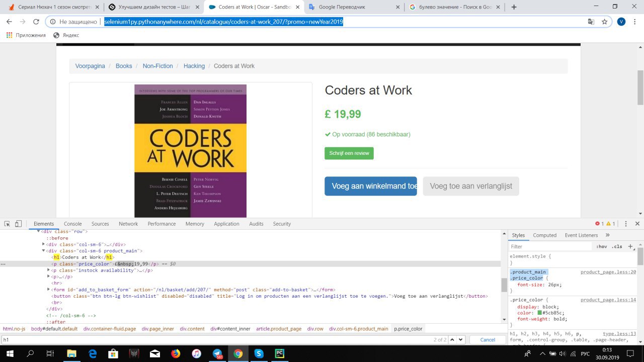Click the #5cb85c color swatch

[540, 313]
